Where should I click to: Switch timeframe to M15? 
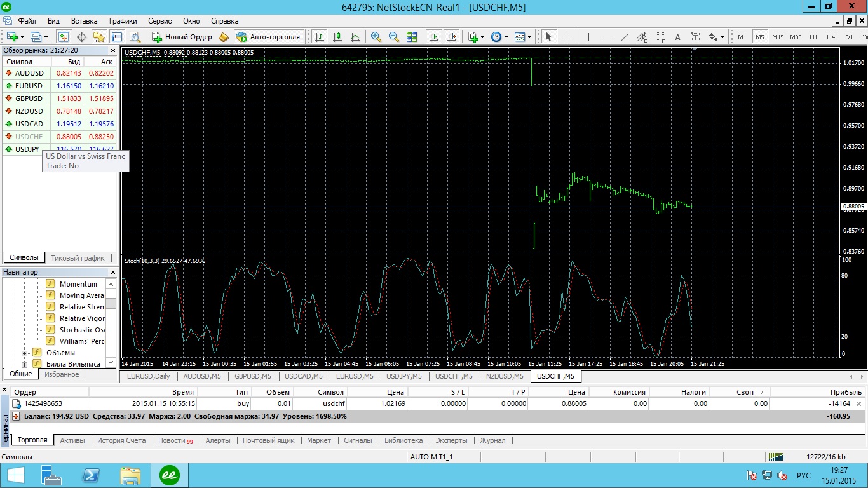pos(778,37)
